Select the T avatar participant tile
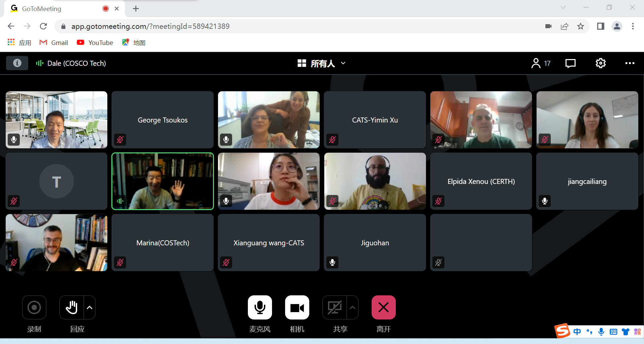This screenshot has height=344, width=644. coord(56,181)
